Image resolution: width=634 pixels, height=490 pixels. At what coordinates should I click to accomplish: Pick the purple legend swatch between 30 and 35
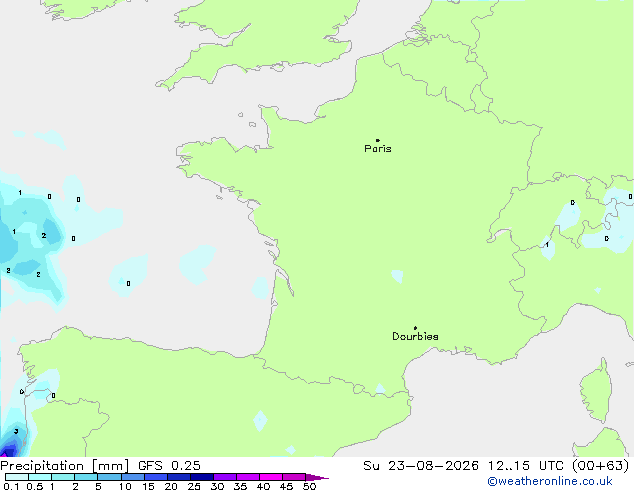(225, 477)
